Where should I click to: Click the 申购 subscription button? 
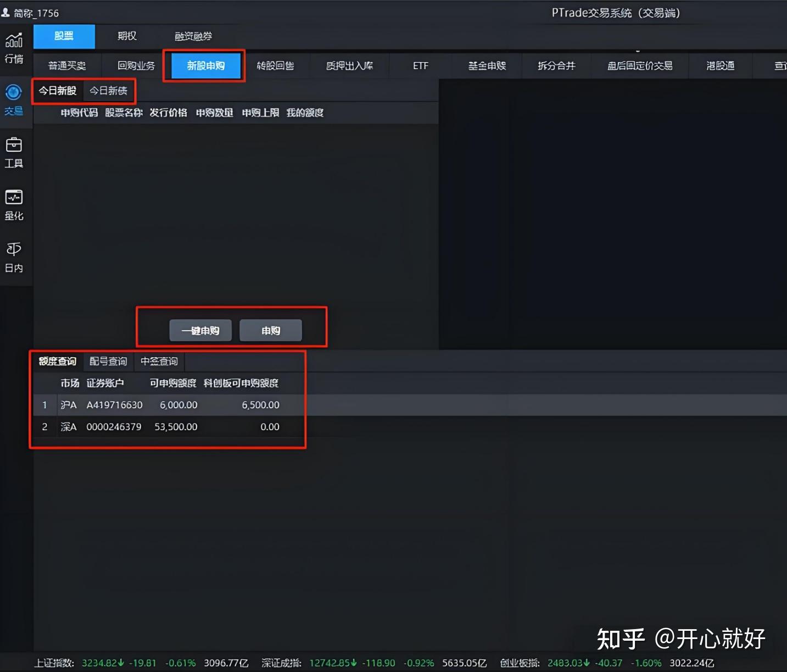coord(270,330)
